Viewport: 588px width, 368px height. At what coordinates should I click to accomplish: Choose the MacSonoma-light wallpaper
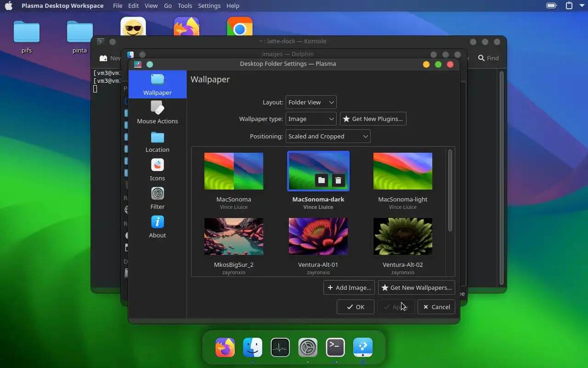tap(403, 171)
